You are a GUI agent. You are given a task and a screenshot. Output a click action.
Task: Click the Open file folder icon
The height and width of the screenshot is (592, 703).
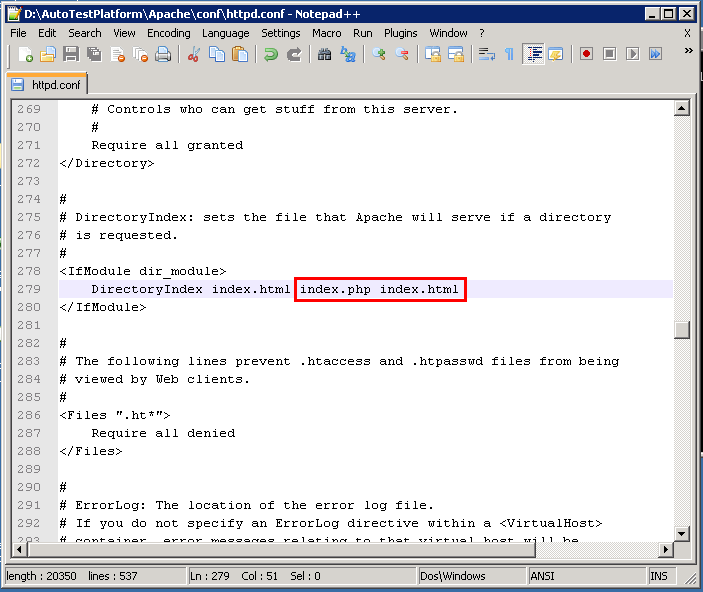[48, 54]
